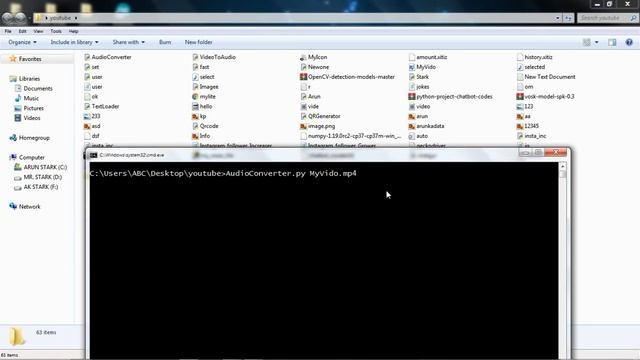Open the Edit menu
Viewport: 640px width, 360px height.
pyautogui.click(x=22, y=31)
